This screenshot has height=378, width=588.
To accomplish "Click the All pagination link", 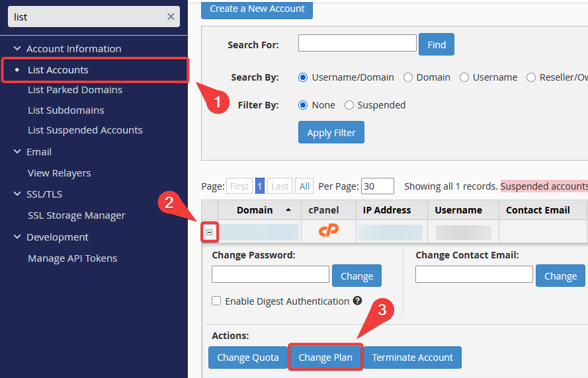I will point(304,186).
